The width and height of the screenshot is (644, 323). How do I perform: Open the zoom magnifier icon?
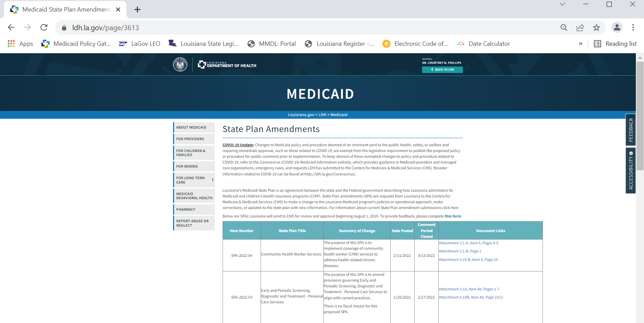pyautogui.click(x=564, y=27)
